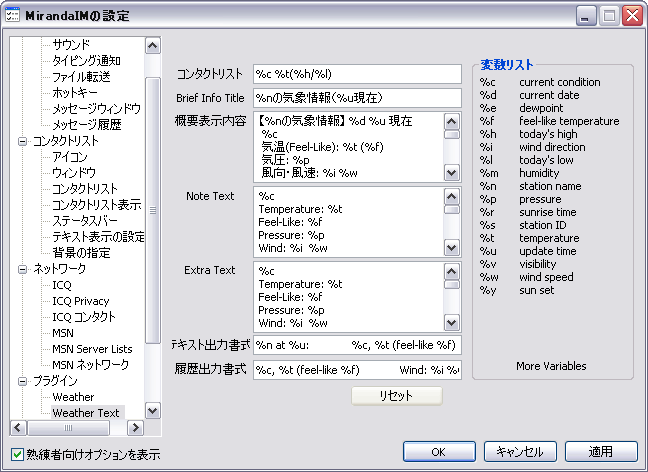Click inside the Extra Text area

coord(348,297)
